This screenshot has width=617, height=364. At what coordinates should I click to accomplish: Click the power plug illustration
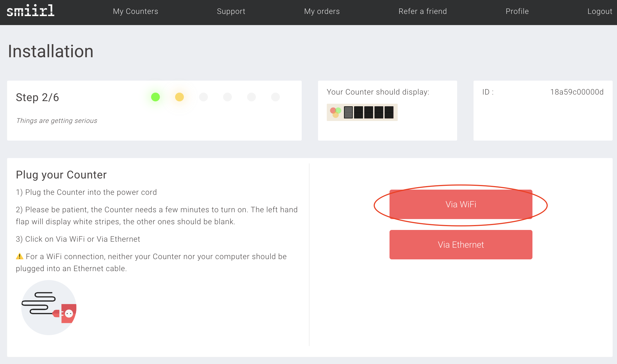[49, 307]
